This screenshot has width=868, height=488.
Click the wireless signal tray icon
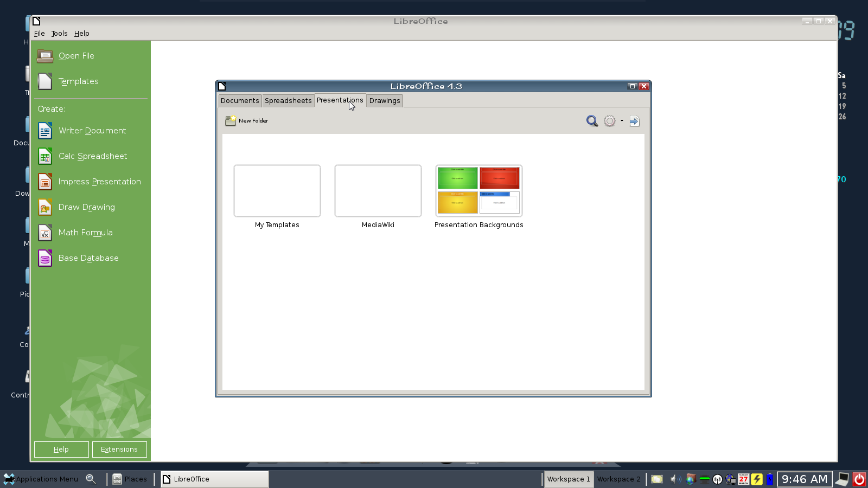click(x=718, y=479)
